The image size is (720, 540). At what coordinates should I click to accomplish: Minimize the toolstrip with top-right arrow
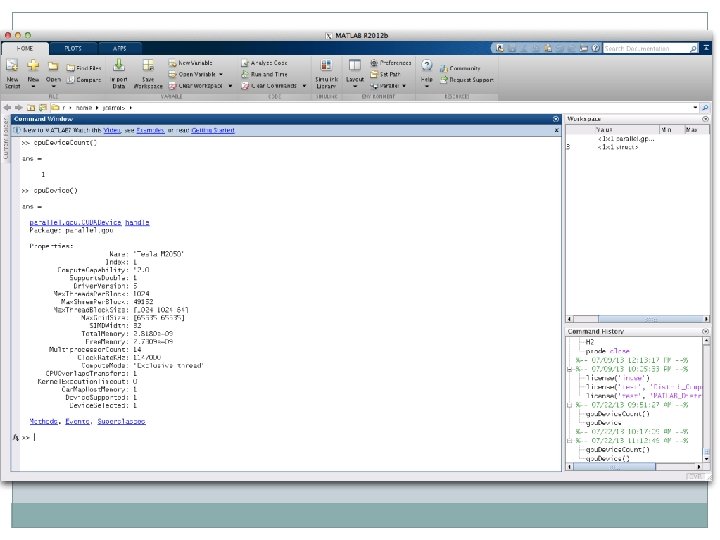point(706,48)
